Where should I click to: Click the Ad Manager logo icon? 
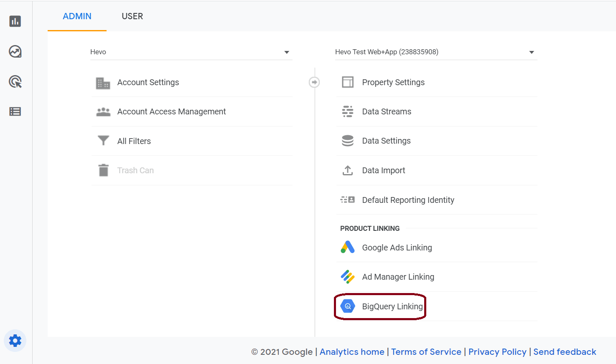(348, 276)
